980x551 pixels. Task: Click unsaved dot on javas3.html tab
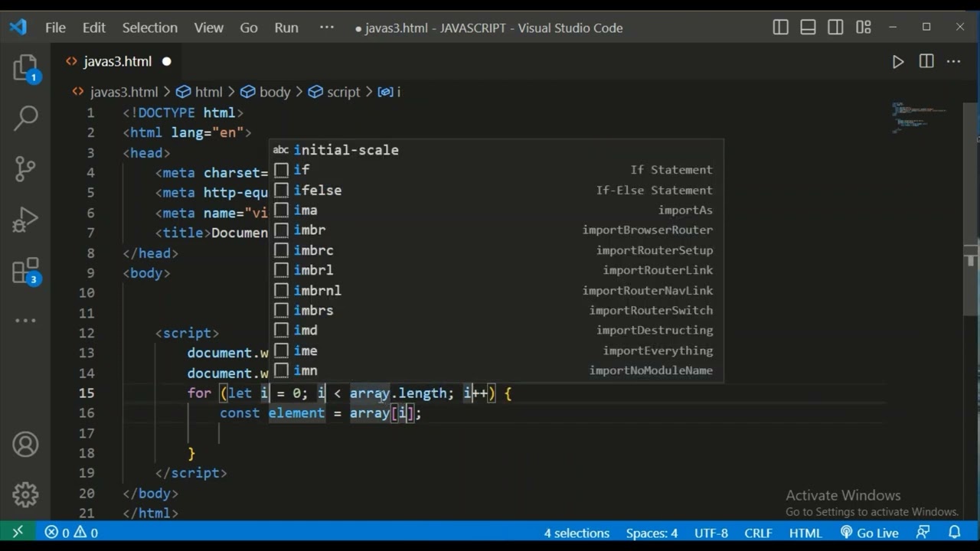166,61
